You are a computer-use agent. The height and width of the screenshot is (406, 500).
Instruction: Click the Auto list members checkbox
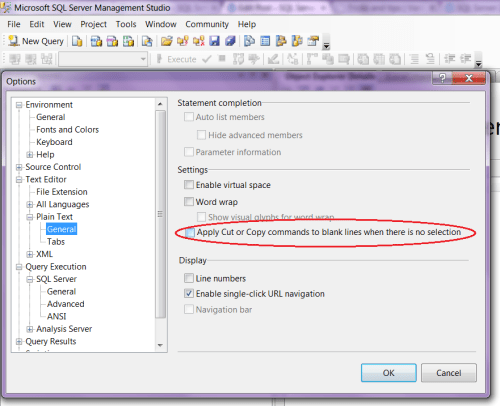tap(189, 117)
